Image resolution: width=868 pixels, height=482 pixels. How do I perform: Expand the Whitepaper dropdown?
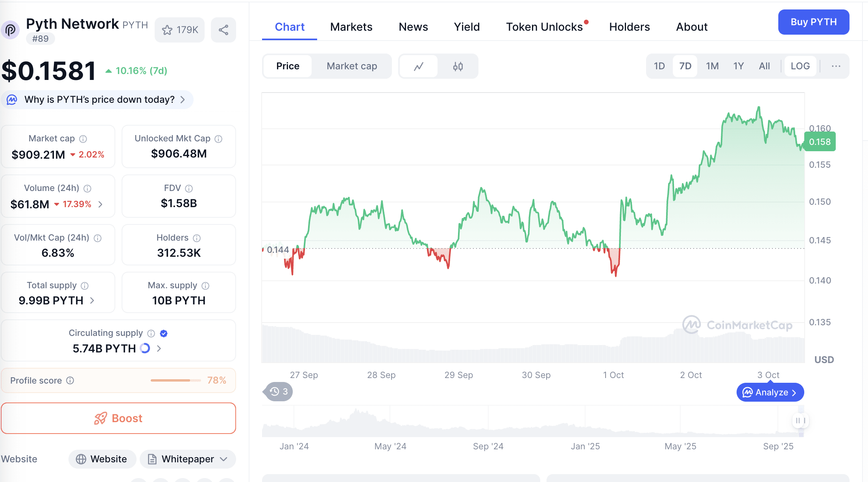224,459
